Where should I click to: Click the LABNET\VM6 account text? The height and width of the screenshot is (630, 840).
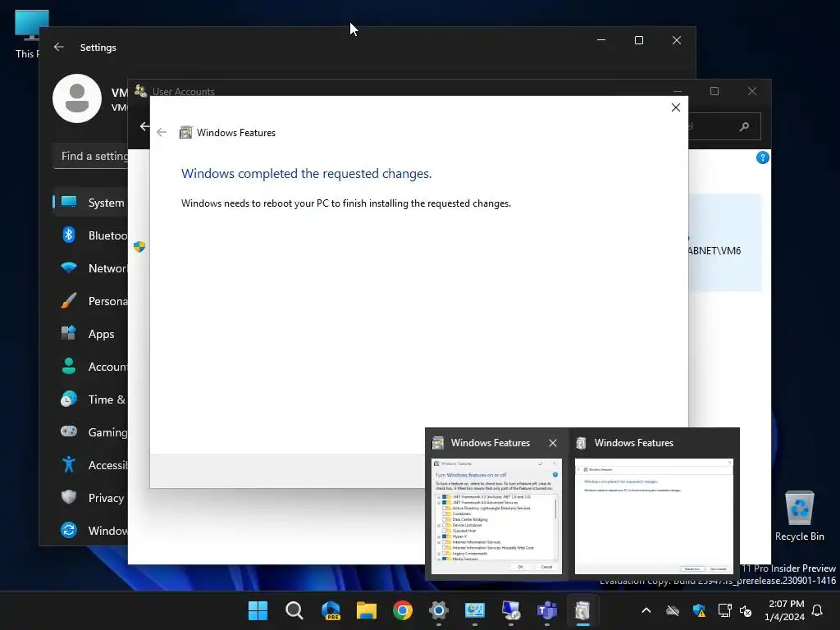[714, 251]
